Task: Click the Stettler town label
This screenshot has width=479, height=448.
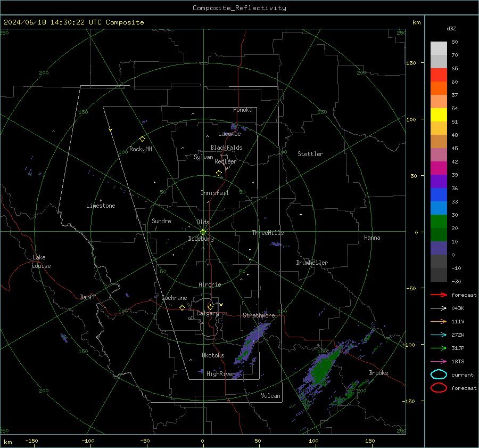Action: pyautogui.click(x=310, y=154)
